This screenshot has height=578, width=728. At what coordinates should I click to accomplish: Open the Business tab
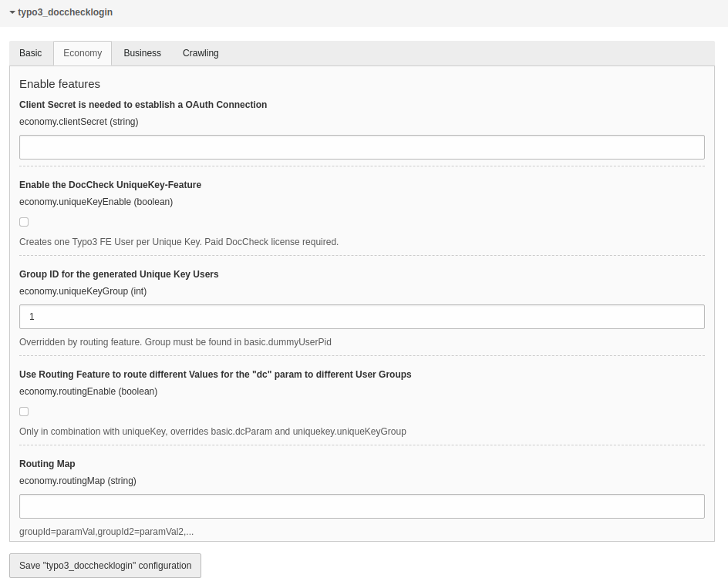click(x=142, y=53)
